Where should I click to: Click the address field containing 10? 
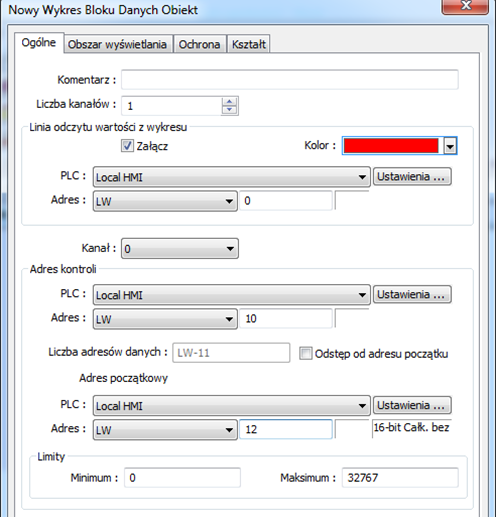click(x=286, y=319)
